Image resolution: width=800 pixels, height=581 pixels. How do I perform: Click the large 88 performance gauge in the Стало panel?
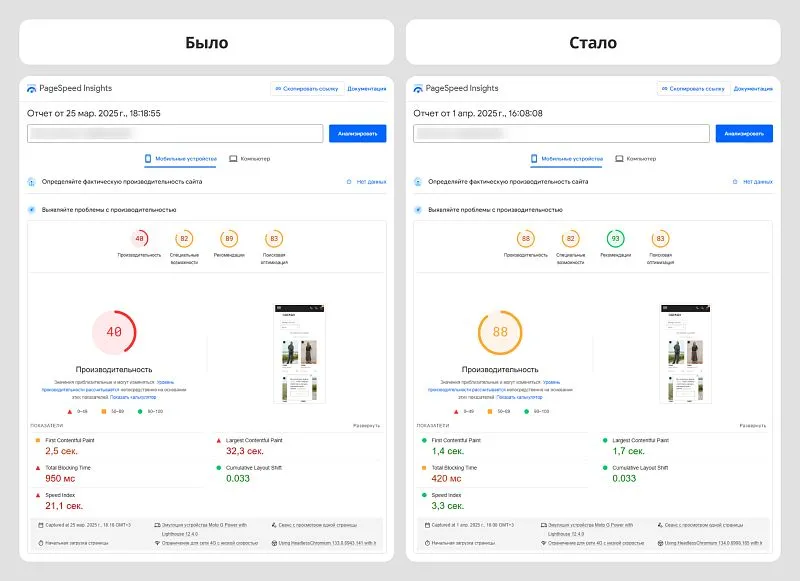click(x=500, y=332)
